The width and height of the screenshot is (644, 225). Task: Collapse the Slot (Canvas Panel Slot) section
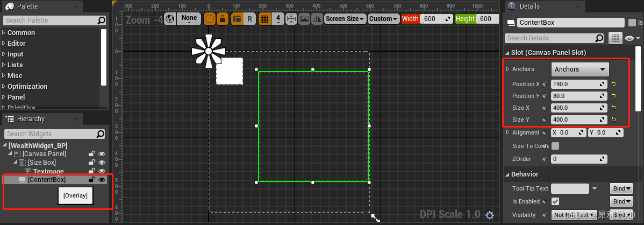pyautogui.click(x=507, y=53)
